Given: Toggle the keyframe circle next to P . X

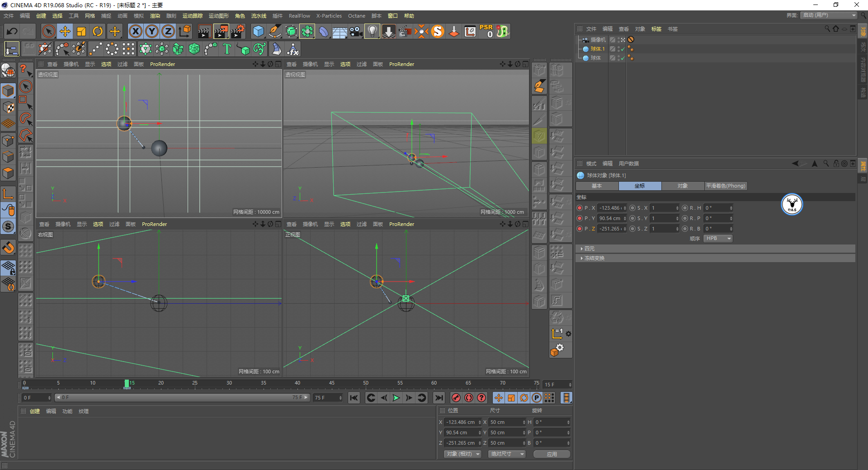Looking at the screenshot, I should click(x=580, y=208).
